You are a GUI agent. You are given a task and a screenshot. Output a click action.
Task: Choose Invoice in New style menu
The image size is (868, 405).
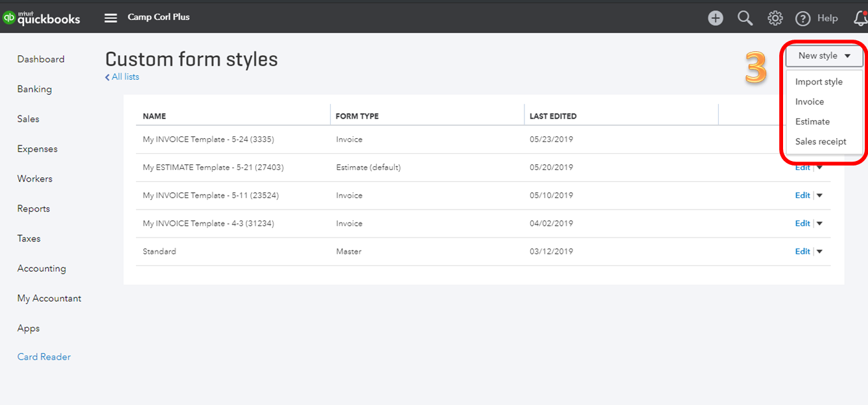(x=810, y=102)
